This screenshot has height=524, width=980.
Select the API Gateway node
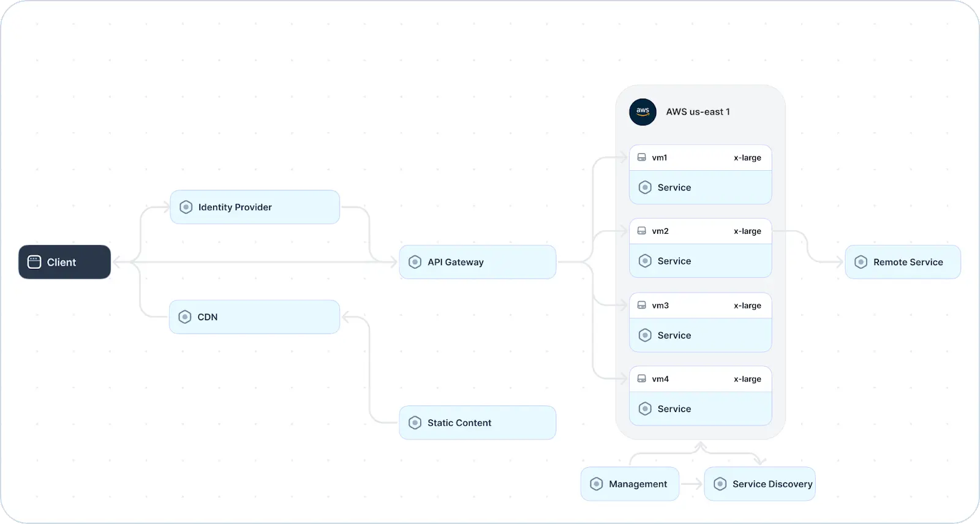477,262
